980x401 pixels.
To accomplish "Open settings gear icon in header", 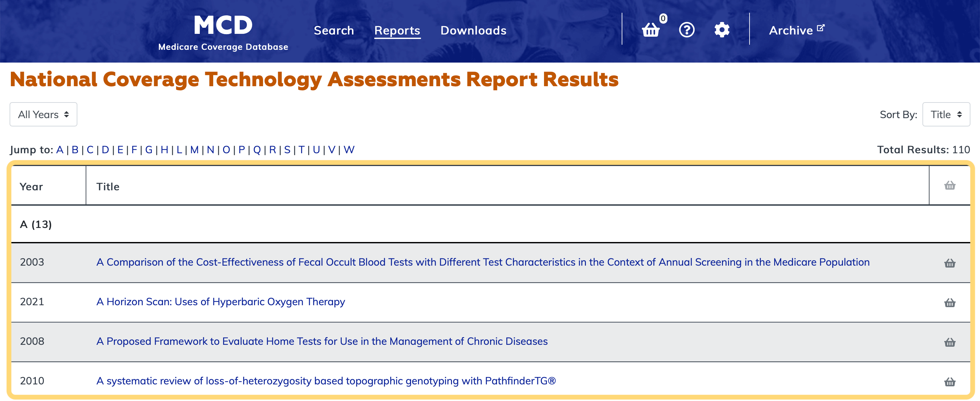I will click(x=722, y=30).
